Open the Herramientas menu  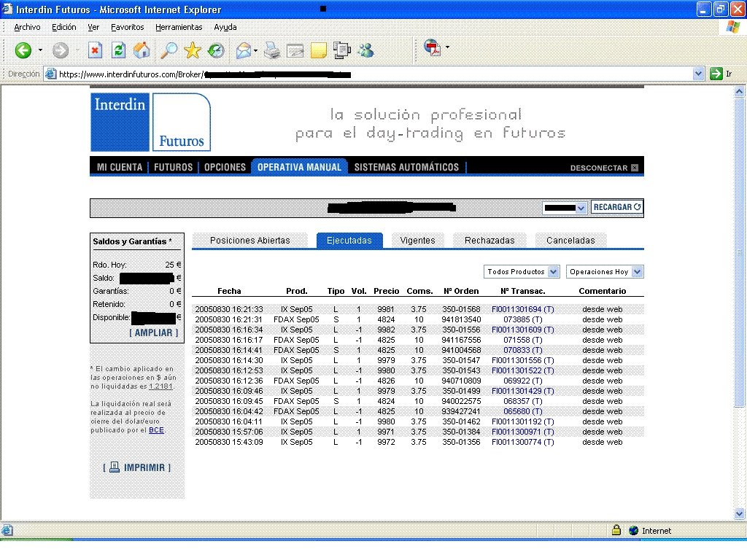click(x=179, y=27)
